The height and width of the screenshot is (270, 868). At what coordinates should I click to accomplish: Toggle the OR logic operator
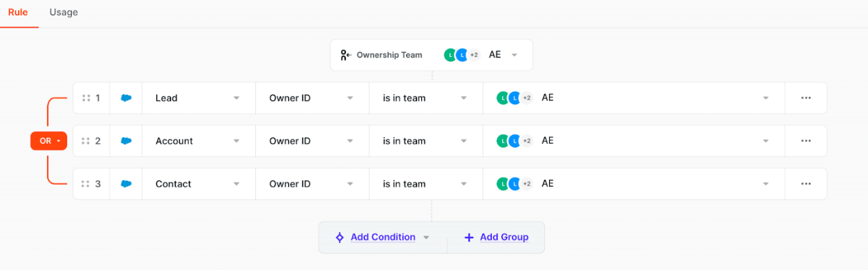(x=48, y=141)
